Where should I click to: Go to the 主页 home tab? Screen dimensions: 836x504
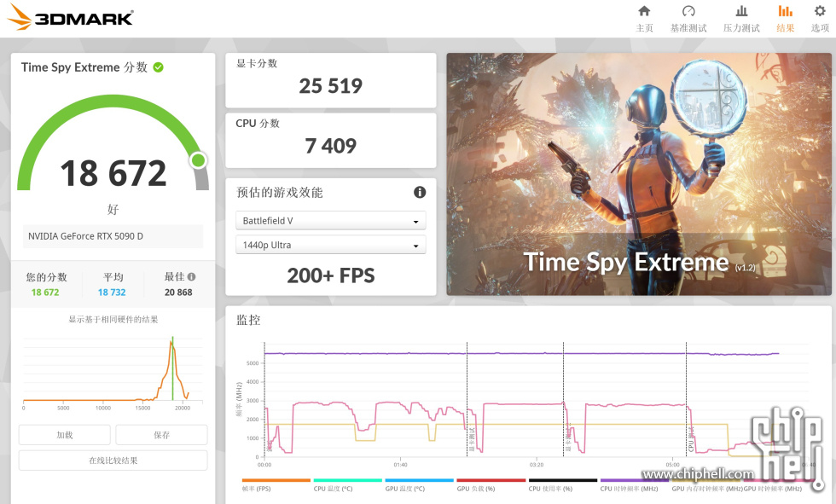point(644,19)
